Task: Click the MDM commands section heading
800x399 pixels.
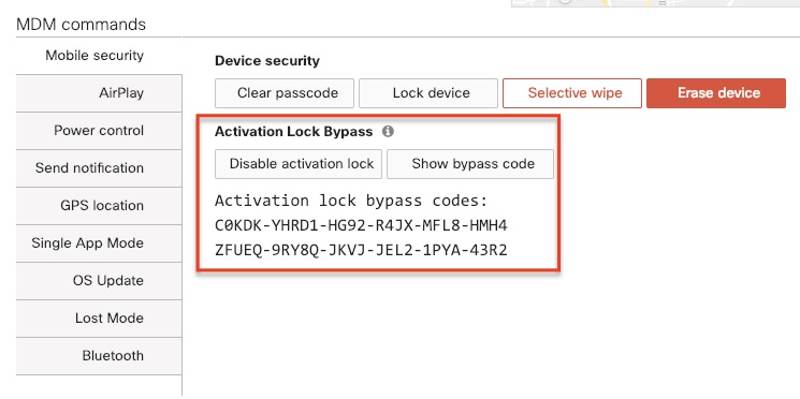Action: 81,24
